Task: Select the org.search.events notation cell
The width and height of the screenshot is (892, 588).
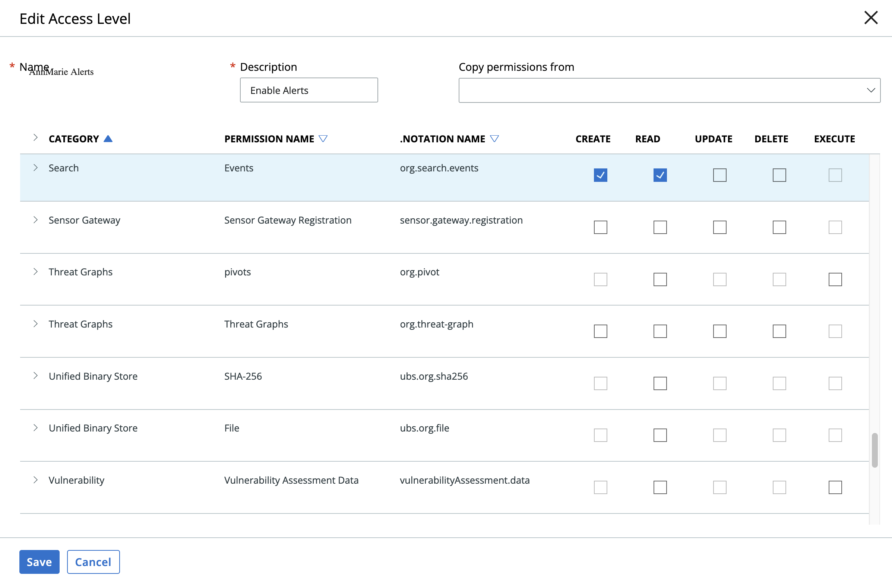Action: tap(439, 168)
